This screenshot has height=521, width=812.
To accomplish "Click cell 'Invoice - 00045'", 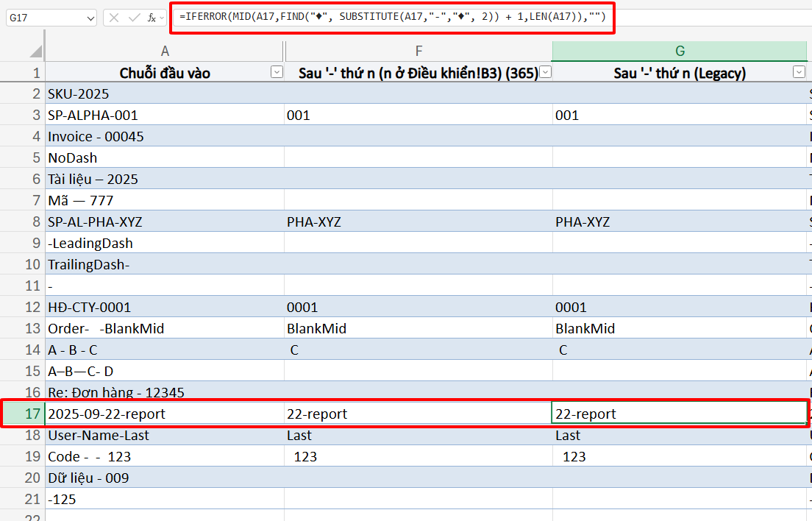I will (165, 136).
